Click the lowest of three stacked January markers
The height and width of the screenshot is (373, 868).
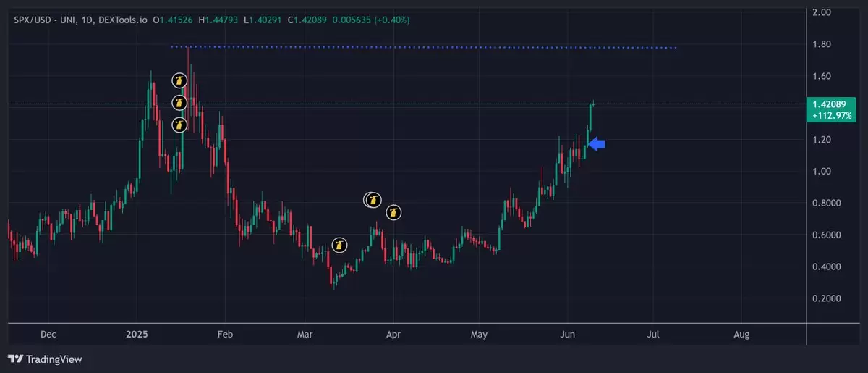pyautogui.click(x=179, y=125)
